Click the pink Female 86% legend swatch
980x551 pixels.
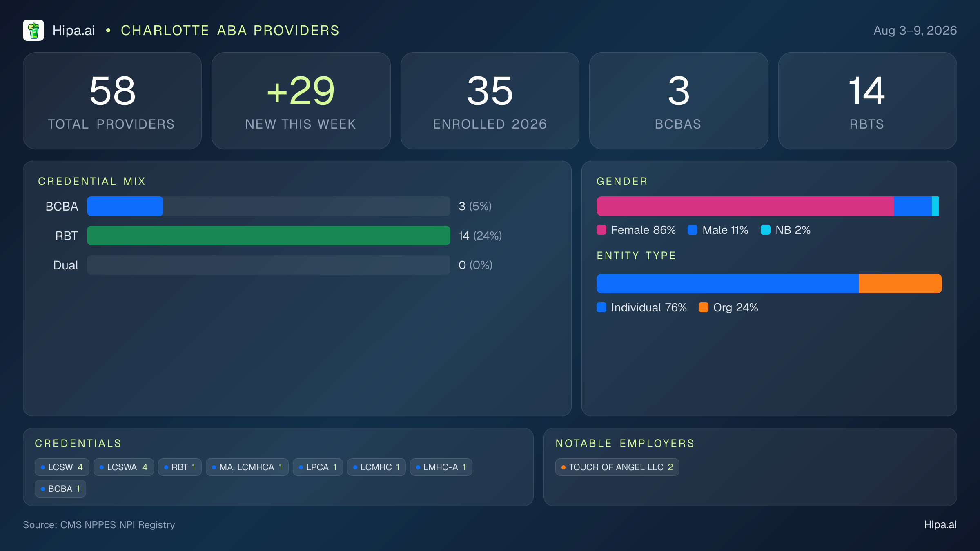pyautogui.click(x=601, y=230)
